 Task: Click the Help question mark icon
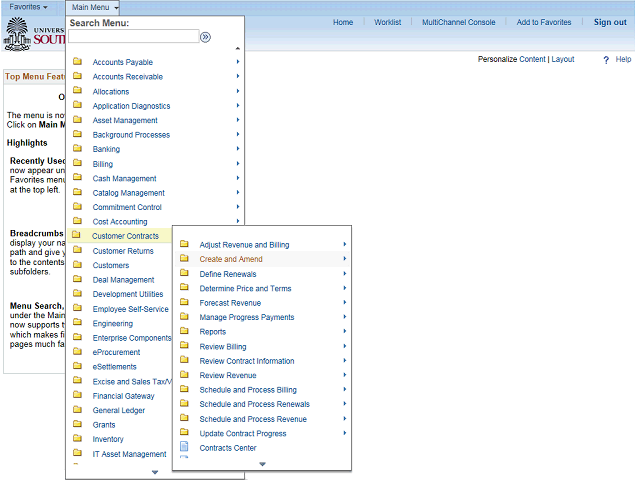tap(606, 60)
